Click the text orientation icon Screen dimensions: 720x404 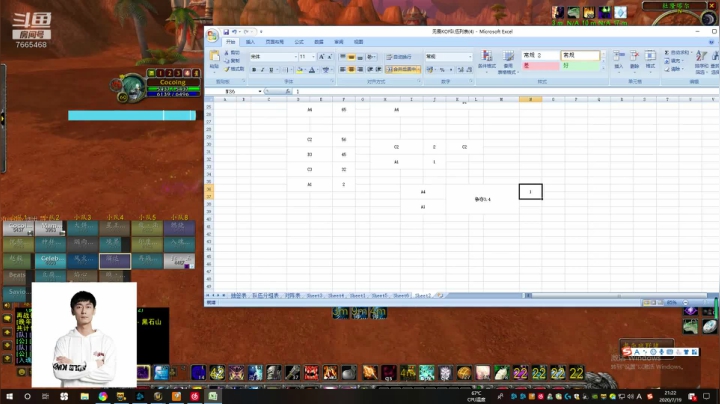coord(371,57)
